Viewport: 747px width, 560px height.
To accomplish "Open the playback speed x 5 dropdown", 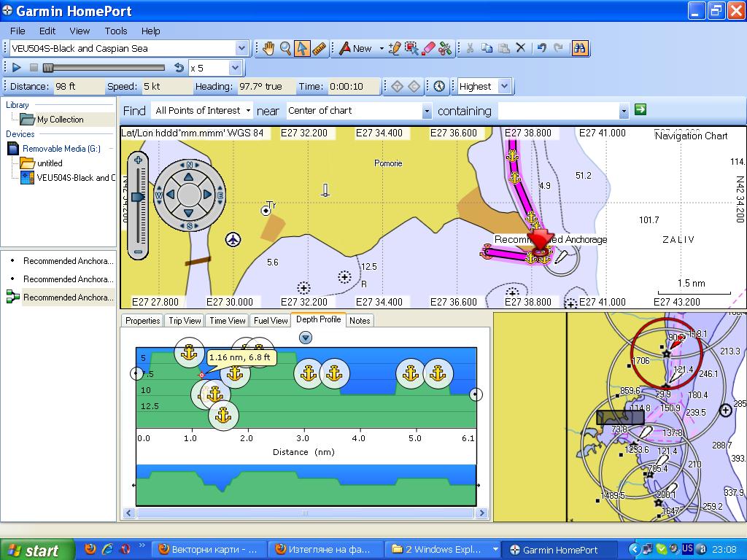I will 234,68.
